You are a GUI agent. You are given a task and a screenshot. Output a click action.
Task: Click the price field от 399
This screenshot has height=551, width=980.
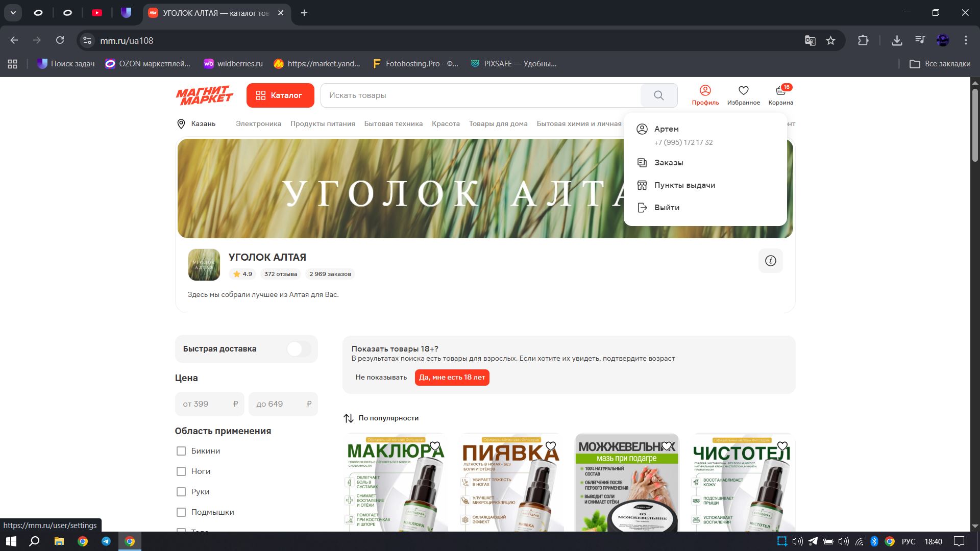click(209, 404)
